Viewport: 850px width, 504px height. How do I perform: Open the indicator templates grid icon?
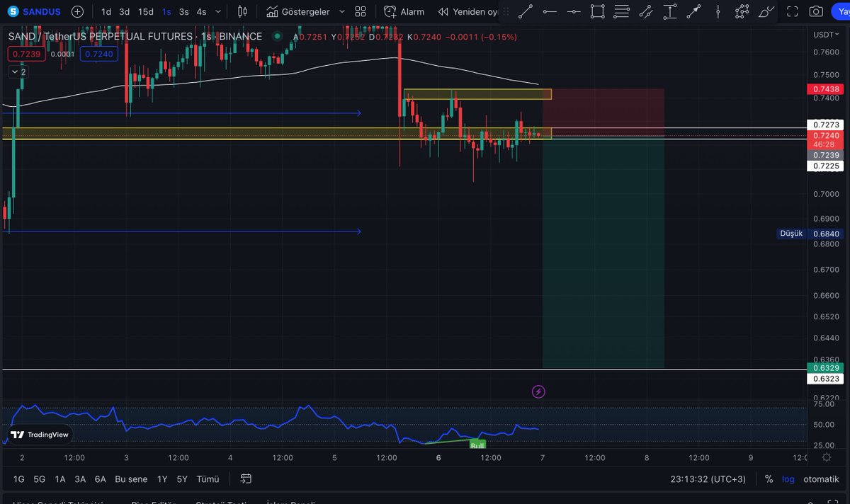pyautogui.click(x=361, y=12)
